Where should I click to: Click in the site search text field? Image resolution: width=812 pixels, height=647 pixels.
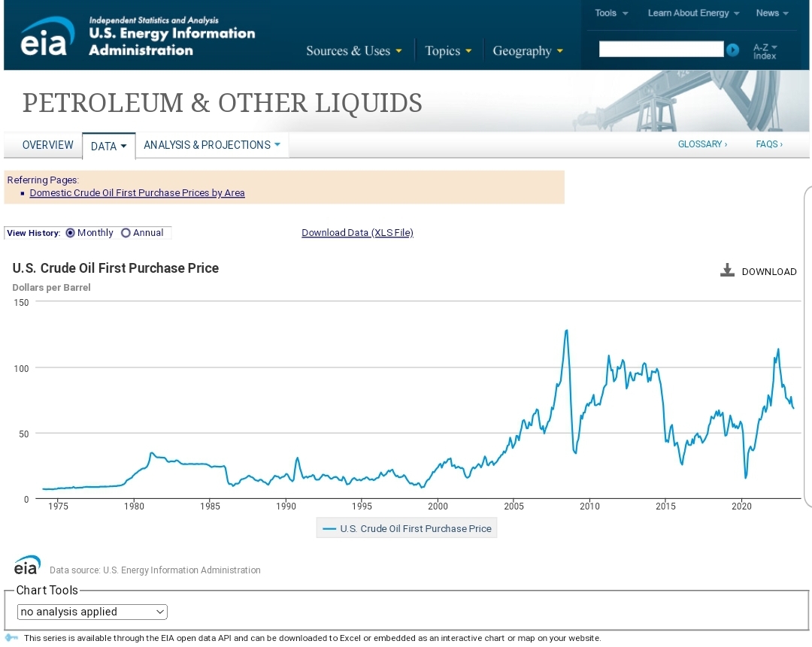tap(660, 50)
